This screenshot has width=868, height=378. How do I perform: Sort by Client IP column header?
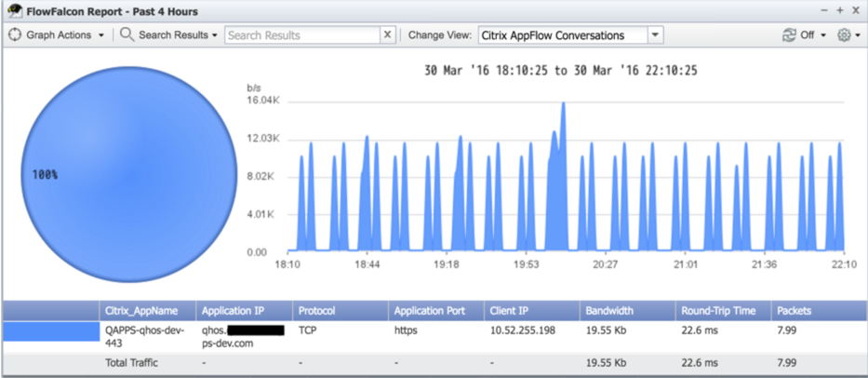click(532, 311)
